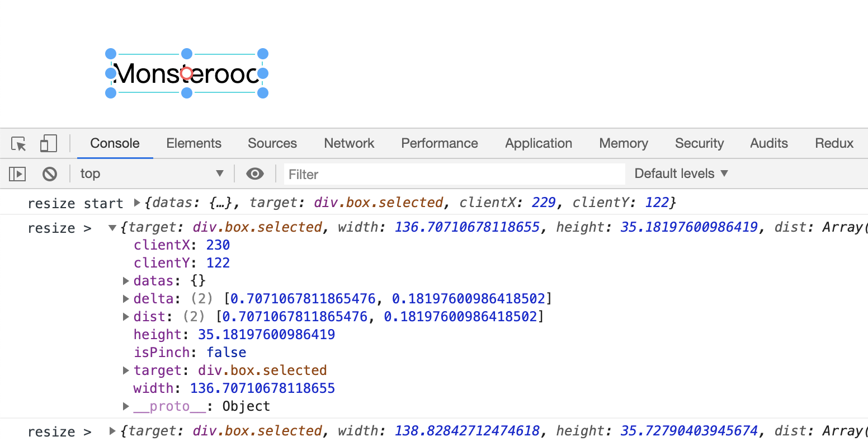This screenshot has height=441, width=868.
Task: Click the height: 35.18197600986419 property line
Action: [234, 335]
